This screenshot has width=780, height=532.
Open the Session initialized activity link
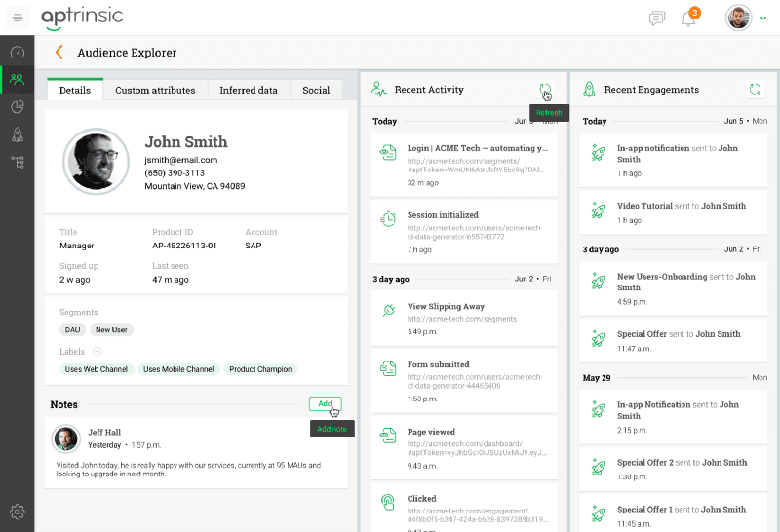(x=443, y=215)
